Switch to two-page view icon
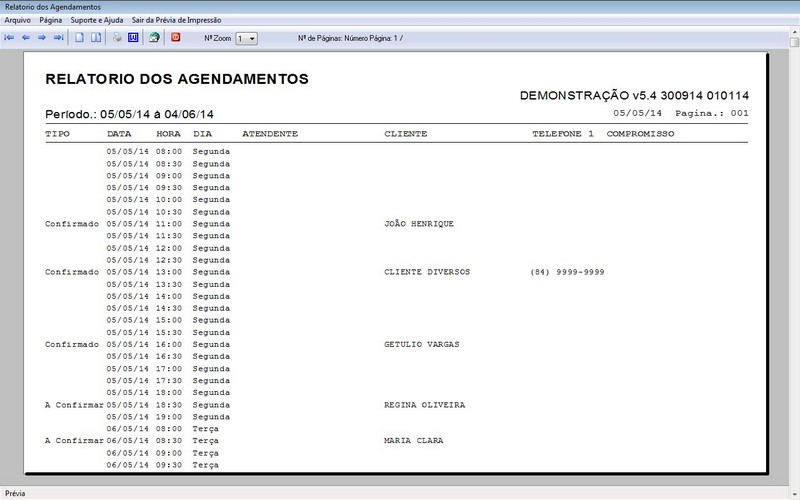This screenshot has height=500, width=800. pyautogui.click(x=96, y=38)
